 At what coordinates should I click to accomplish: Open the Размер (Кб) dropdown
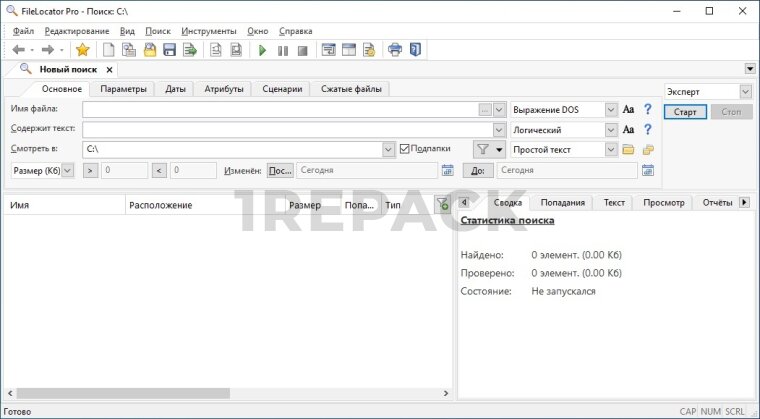[x=67, y=170]
